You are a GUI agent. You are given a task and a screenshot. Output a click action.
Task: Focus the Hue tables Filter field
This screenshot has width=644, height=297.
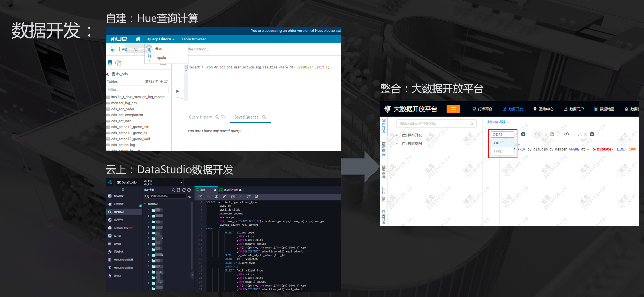[x=137, y=89]
